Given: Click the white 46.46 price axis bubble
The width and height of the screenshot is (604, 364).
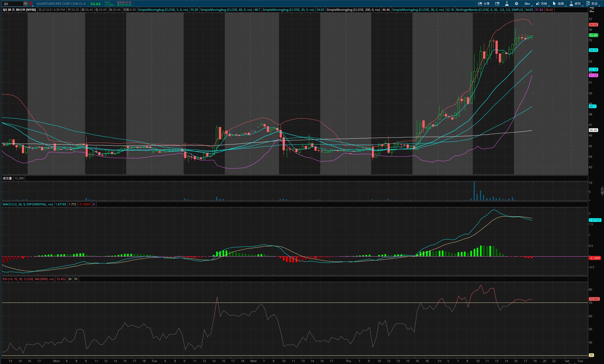Looking at the screenshot, I should click(x=593, y=130).
